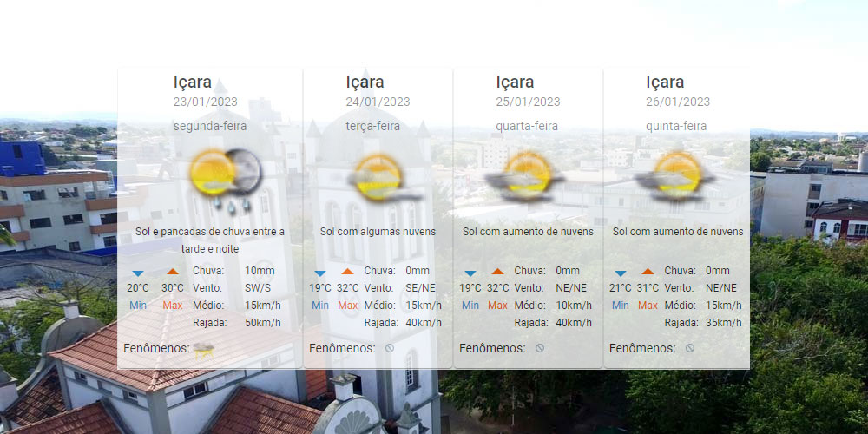This screenshot has width=868, height=434.
Task: Click the blue minimum arrow above 20°C
Action: [137, 273]
